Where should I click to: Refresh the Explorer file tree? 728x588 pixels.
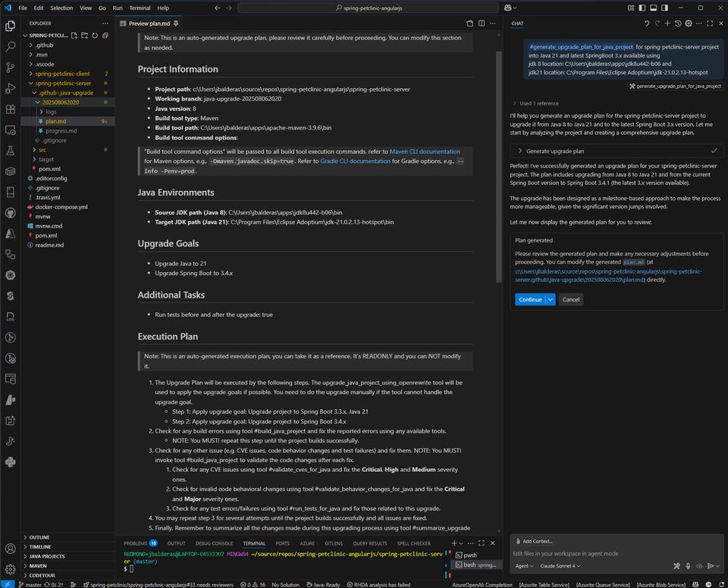95,36
